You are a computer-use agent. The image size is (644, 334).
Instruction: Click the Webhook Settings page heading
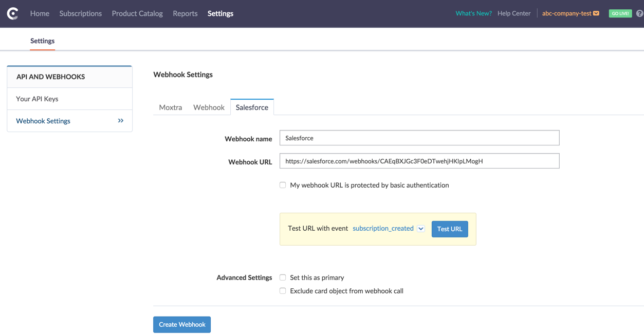[x=183, y=75]
